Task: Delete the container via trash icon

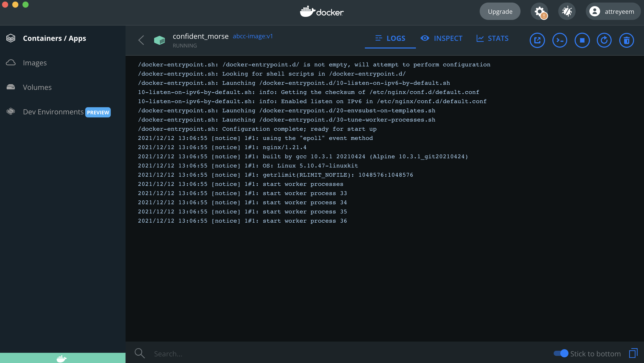Action: 627,40
